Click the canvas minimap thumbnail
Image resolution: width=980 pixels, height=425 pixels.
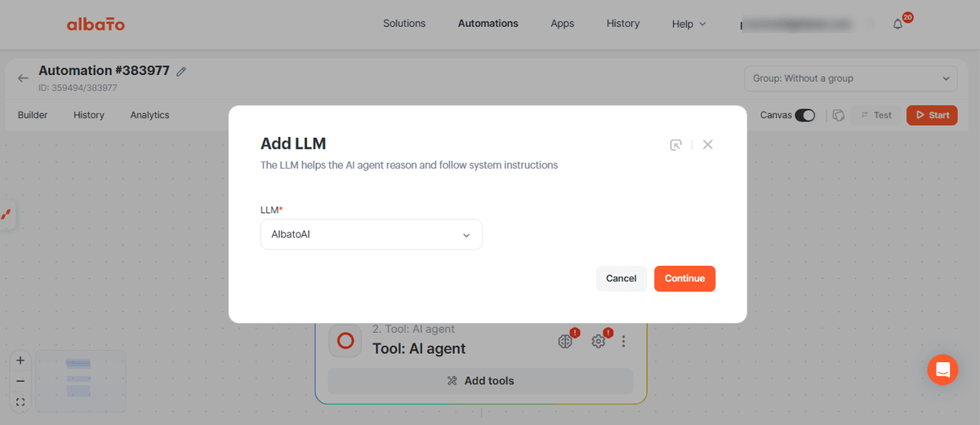click(80, 380)
